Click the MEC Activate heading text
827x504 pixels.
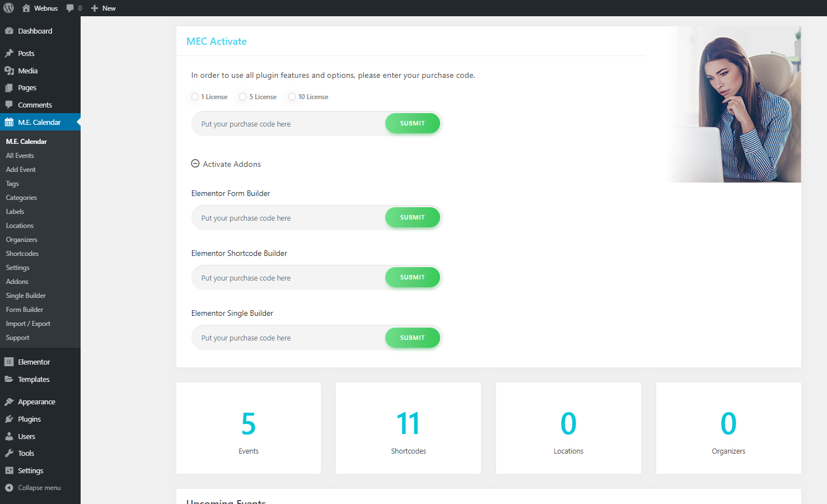[216, 41]
